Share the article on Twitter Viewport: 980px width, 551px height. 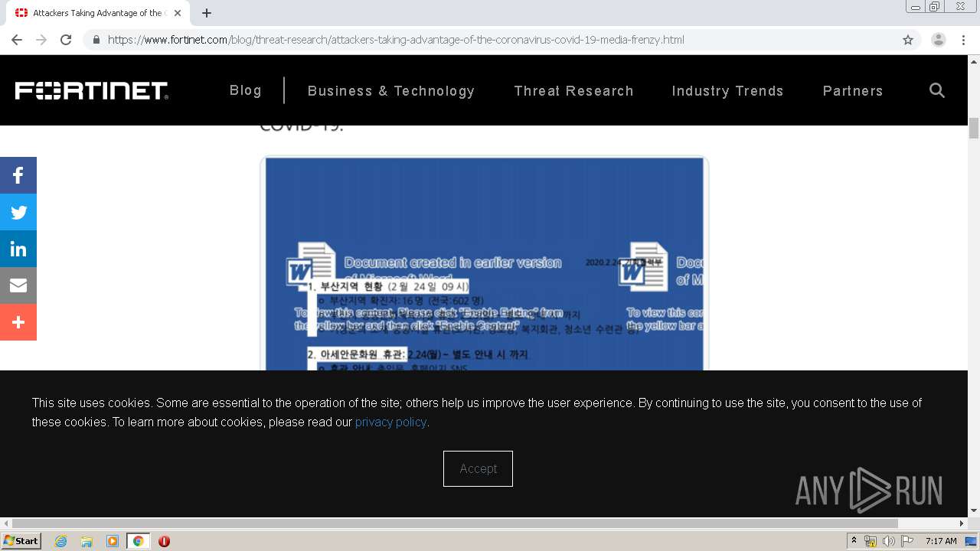[x=18, y=212]
